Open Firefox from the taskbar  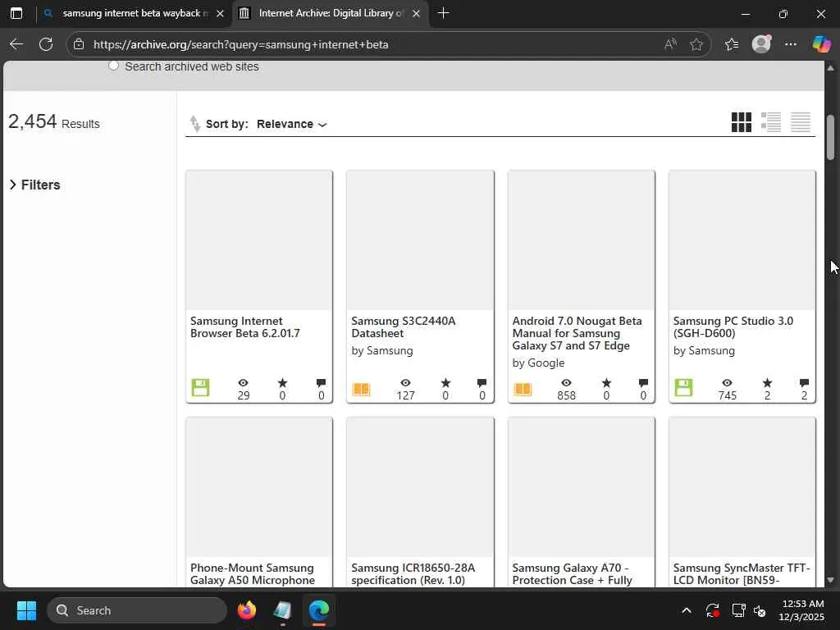coord(246,610)
